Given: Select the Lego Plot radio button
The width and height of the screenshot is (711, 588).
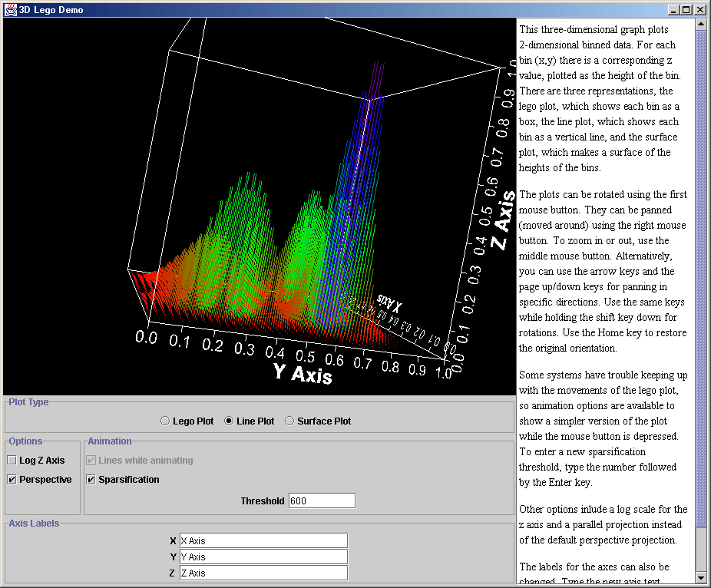Looking at the screenshot, I should coord(165,421).
